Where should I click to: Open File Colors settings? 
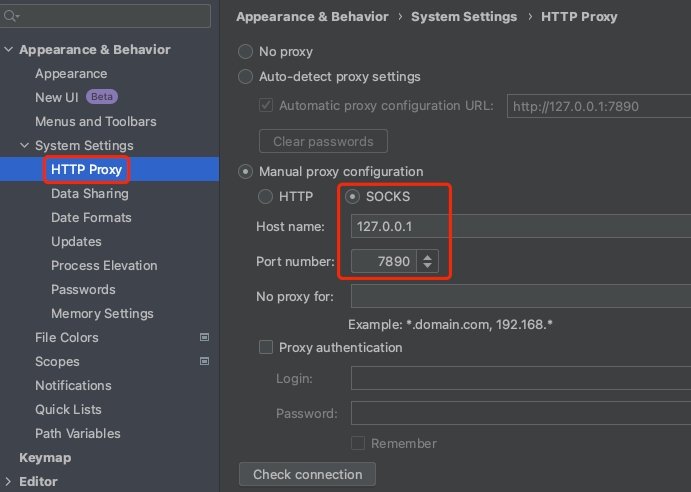pos(67,337)
